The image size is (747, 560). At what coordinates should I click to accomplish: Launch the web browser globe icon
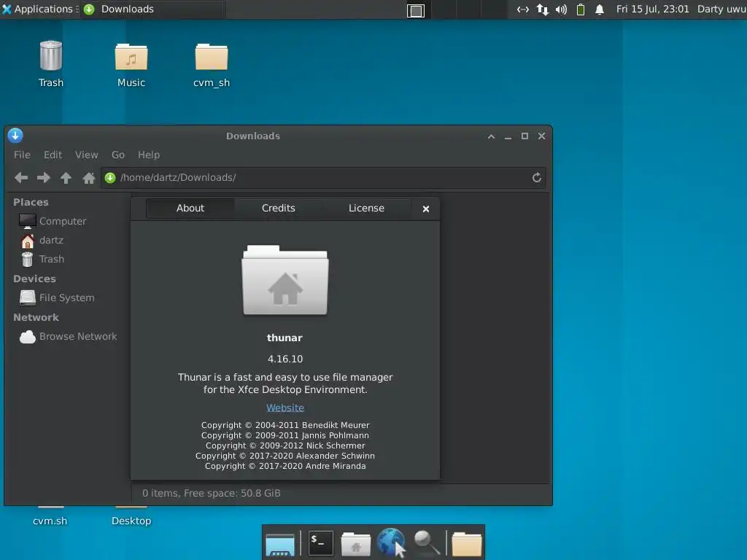click(391, 542)
